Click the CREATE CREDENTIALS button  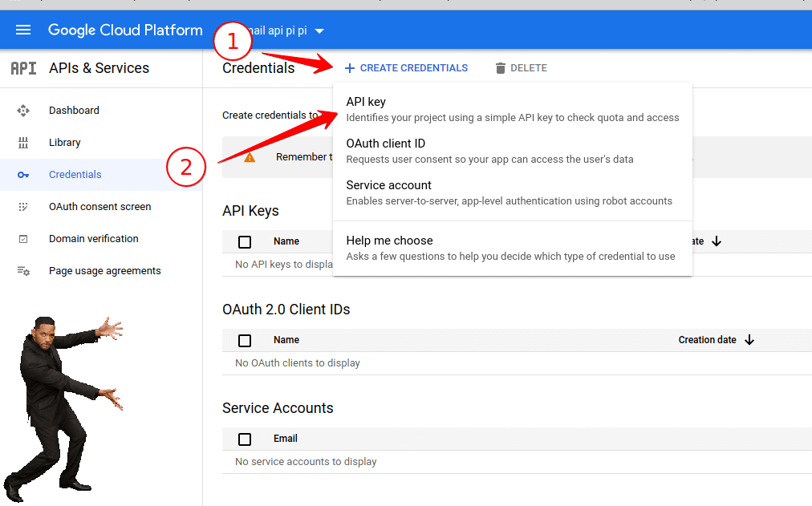(407, 68)
